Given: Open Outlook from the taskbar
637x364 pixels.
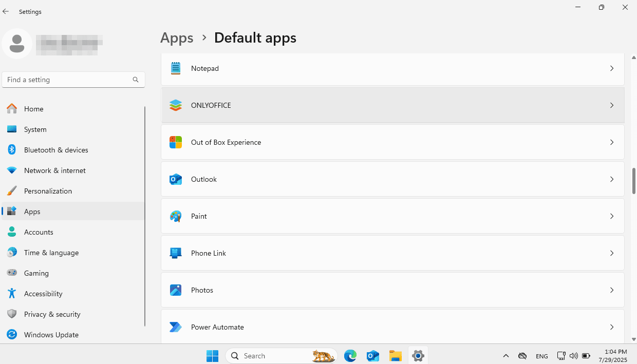Looking at the screenshot, I should [373, 356].
